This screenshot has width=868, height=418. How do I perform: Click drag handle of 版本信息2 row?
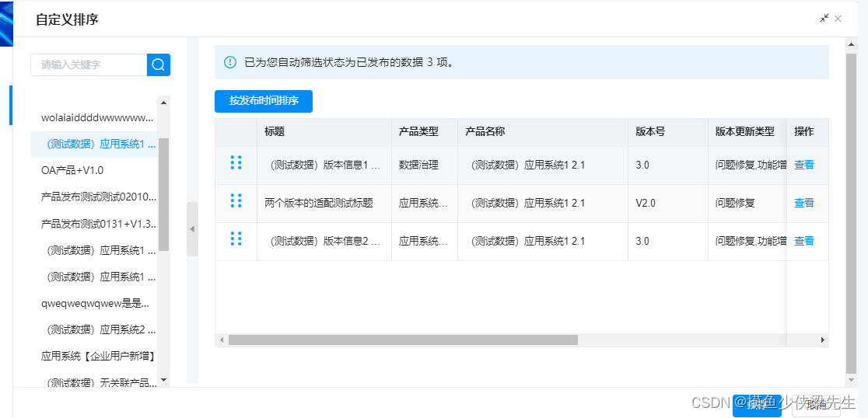click(x=236, y=239)
